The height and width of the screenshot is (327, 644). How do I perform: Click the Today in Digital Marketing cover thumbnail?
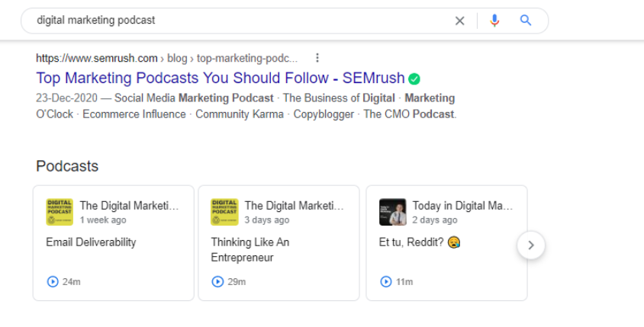point(393,212)
